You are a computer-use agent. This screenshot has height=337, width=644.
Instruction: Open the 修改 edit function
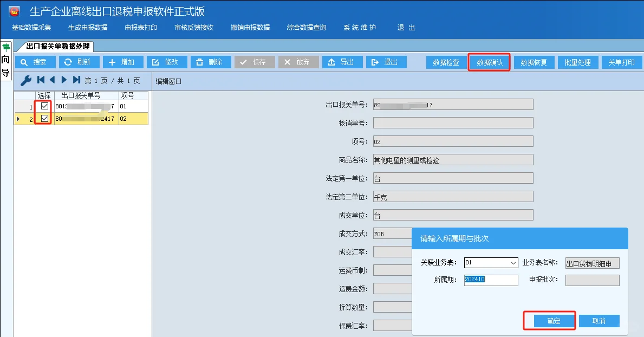[167, 62]
